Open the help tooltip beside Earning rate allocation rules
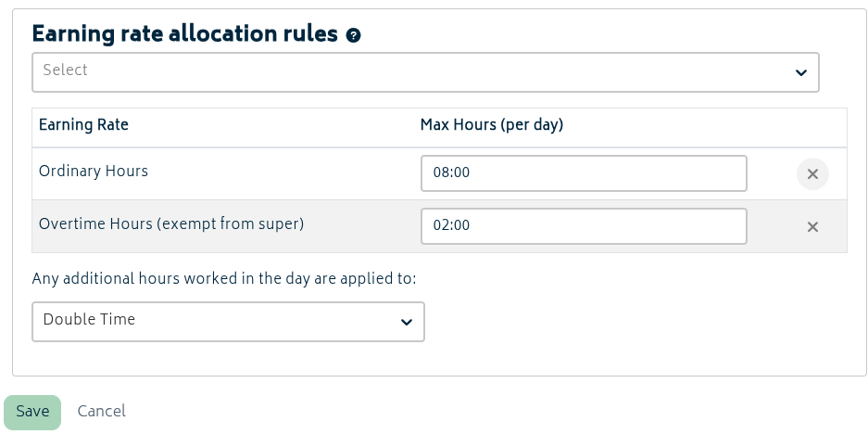 [353, 35]
